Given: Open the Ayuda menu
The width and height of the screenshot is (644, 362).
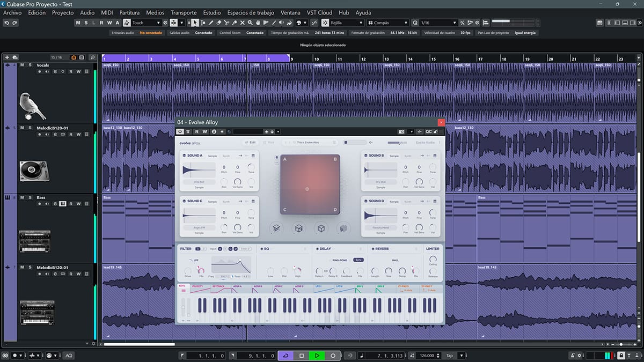Looking at the screenshot, I should coord(363,12).
